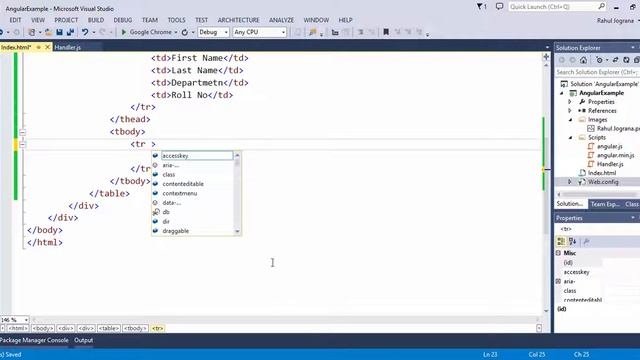Open the DEBUG menu
Image resolution: width=640 pixels, height=360 pixels.
pos(122,20)
